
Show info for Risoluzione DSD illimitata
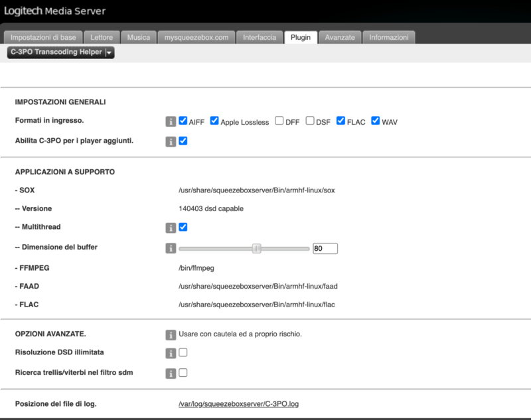[171, 353]
